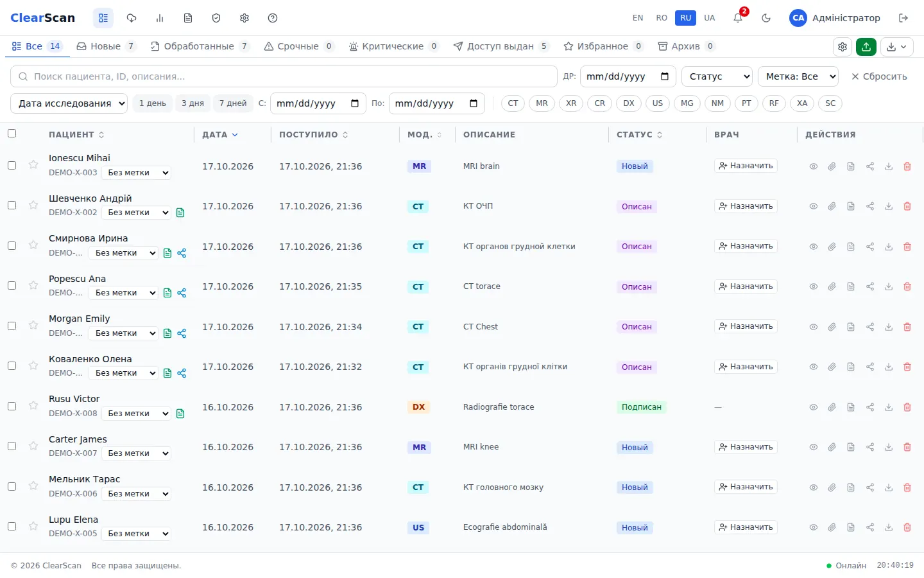Switch to the Обработанные tab

(200, 46)
